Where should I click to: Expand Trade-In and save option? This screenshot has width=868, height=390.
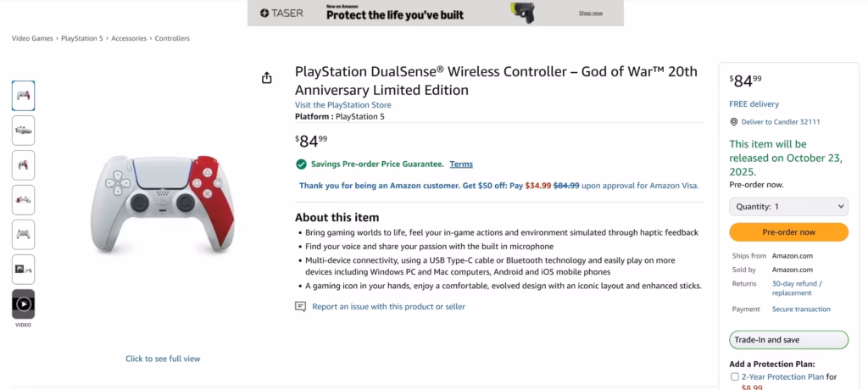point(788,340)
